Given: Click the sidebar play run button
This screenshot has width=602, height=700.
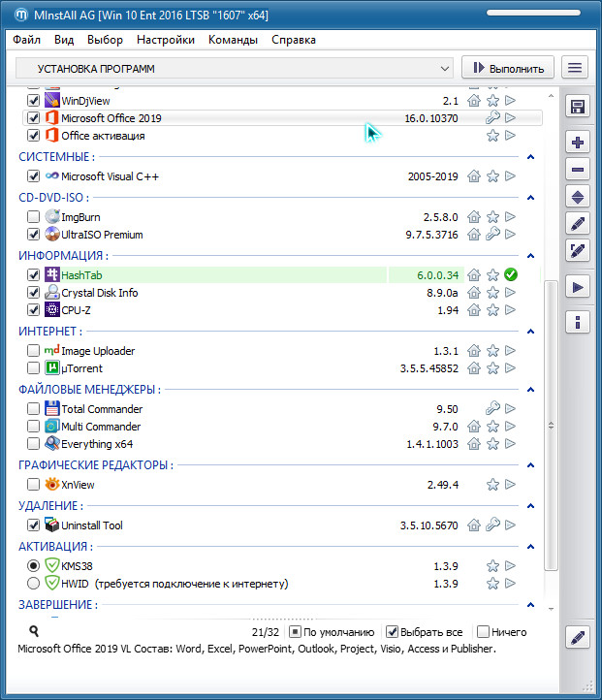Looking at the screenshot, I should [578, 287].
